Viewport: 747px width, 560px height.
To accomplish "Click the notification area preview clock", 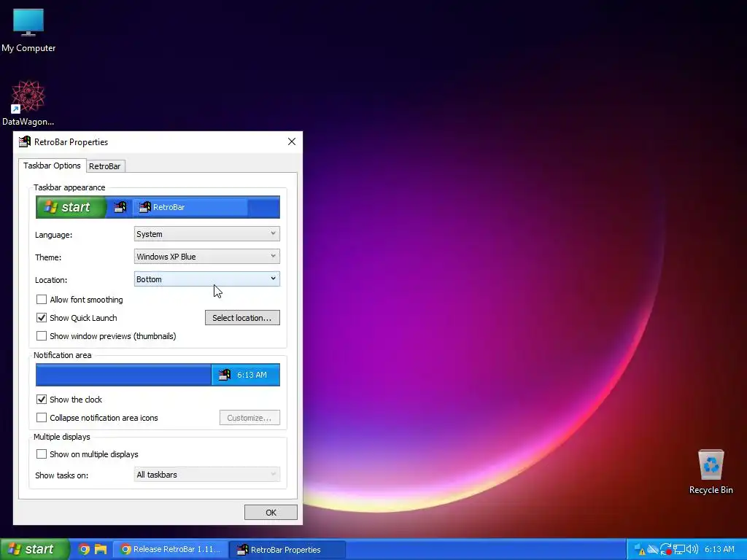I will 252,376.
